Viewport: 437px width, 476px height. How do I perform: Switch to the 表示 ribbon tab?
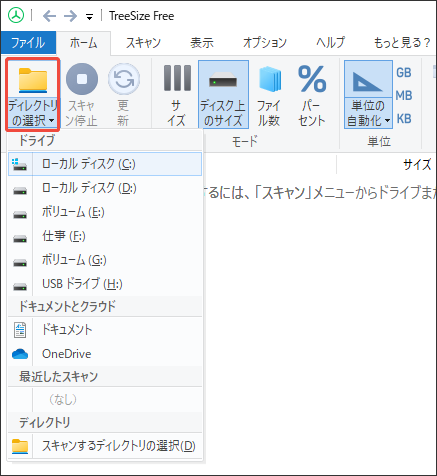click(x=202, y=43)
